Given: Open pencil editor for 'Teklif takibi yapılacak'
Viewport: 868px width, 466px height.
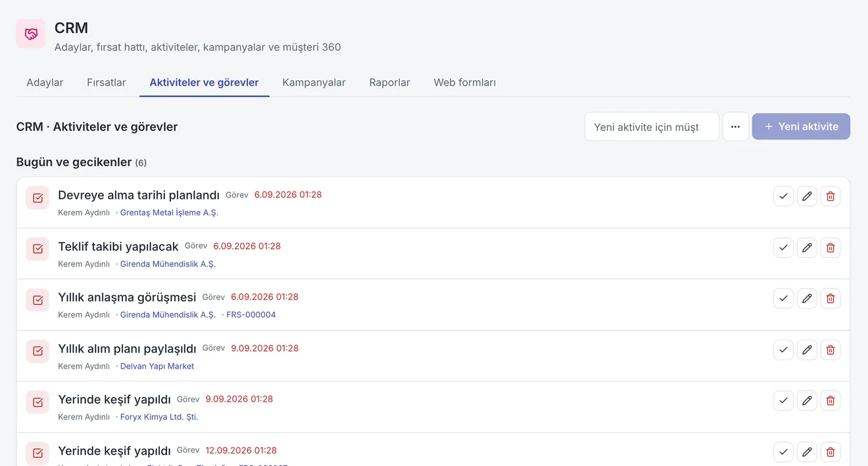Looking at the screenshot, I should click(x=807, y=247).
